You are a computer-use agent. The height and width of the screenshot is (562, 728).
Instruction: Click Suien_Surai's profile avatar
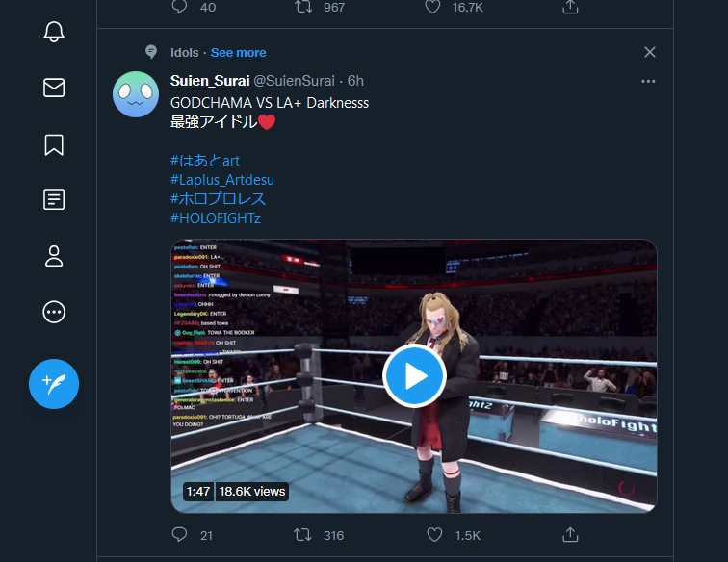pyautogui.click(x=136, y=94)
